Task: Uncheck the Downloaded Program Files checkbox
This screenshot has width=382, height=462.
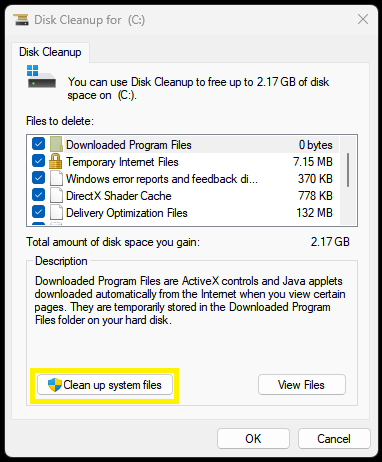Action: (x=38, y=144)
